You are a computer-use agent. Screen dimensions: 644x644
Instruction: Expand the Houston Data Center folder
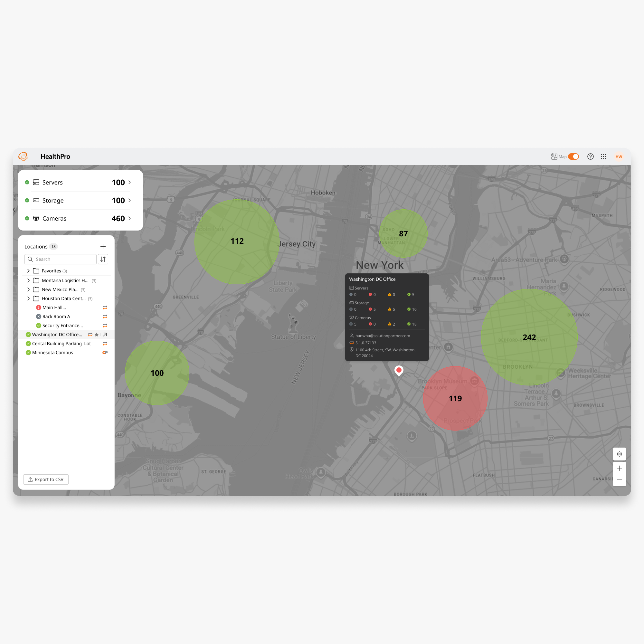pos(28,298)
